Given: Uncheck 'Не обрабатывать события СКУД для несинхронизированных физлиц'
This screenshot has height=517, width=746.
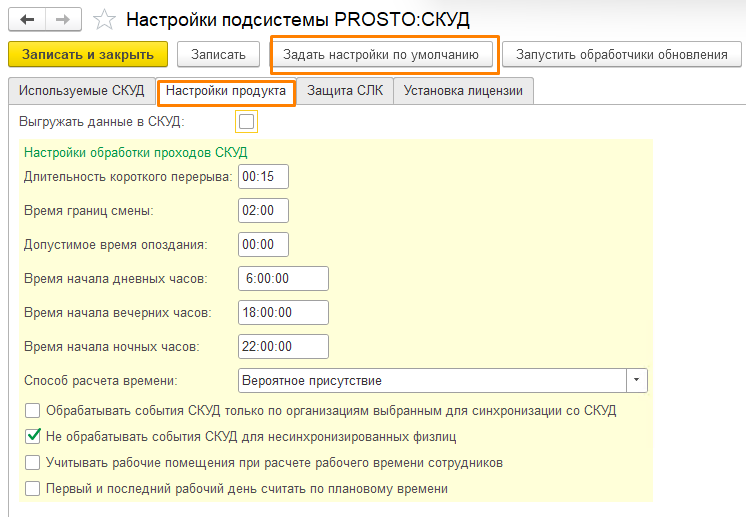Looking at the screenshot, I should 33,436.
